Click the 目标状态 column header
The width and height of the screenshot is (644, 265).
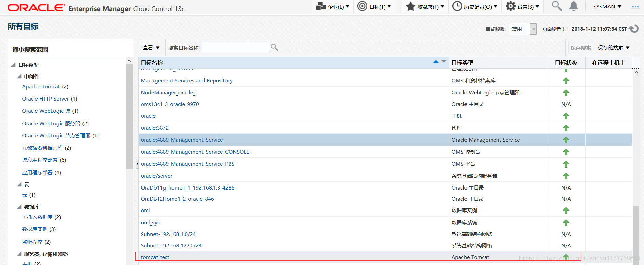coord(566,63)
